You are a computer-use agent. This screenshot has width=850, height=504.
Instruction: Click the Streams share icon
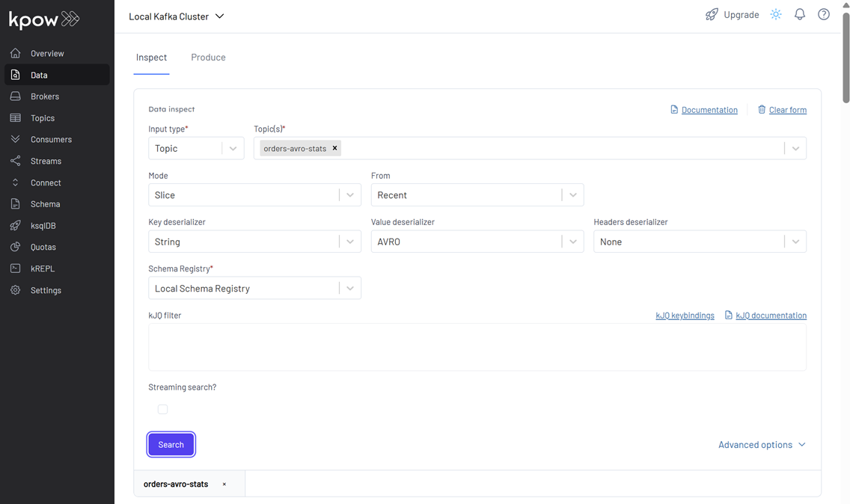tap(15, 161)
